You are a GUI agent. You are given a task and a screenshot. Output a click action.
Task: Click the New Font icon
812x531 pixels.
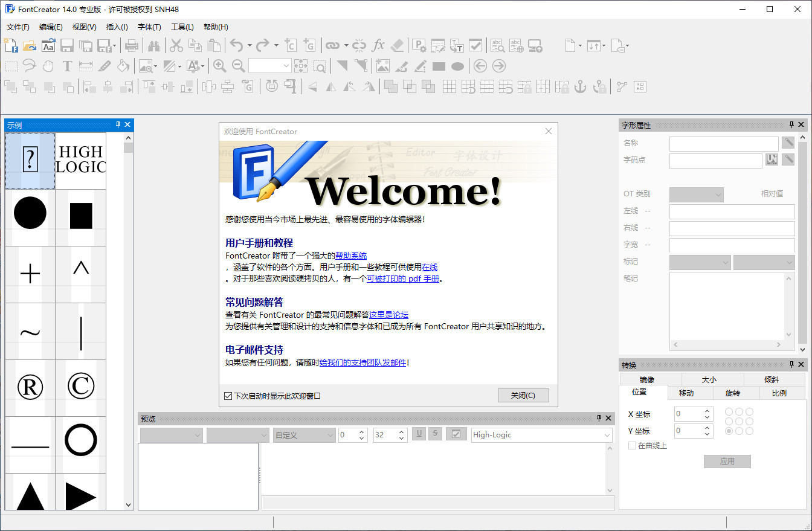click(11, 45)
